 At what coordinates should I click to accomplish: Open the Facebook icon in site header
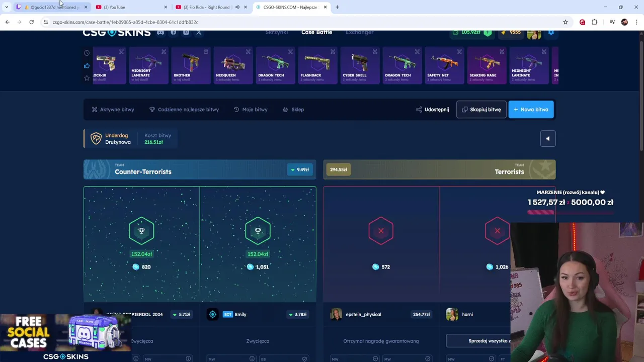[x=173, y=33]
